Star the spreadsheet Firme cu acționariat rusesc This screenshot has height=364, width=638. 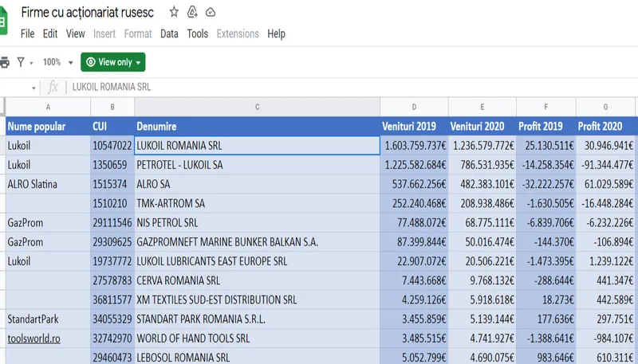(174, 13)
